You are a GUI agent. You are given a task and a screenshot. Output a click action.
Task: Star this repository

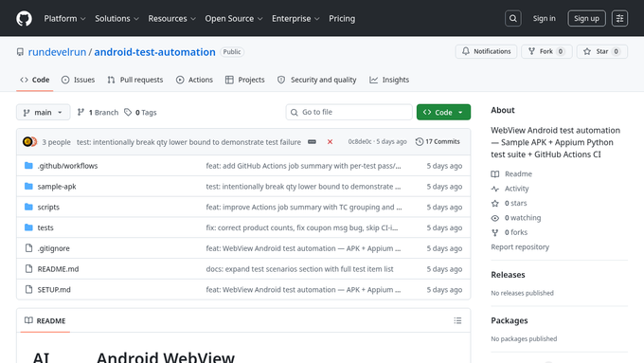601,51
